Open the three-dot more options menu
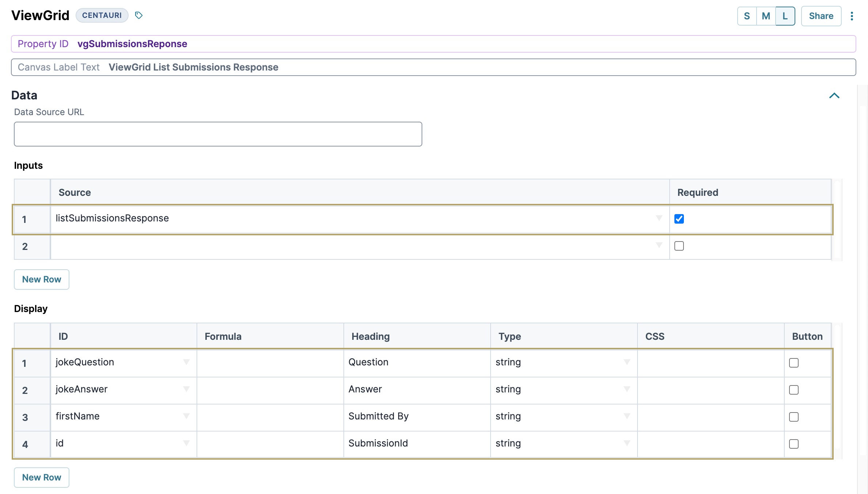 [852, 16]
